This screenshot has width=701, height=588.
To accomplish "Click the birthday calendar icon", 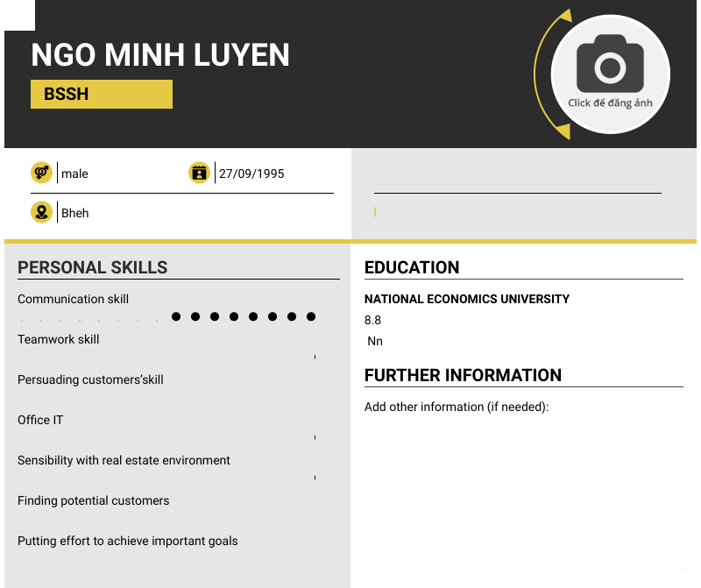I will 200,173.
